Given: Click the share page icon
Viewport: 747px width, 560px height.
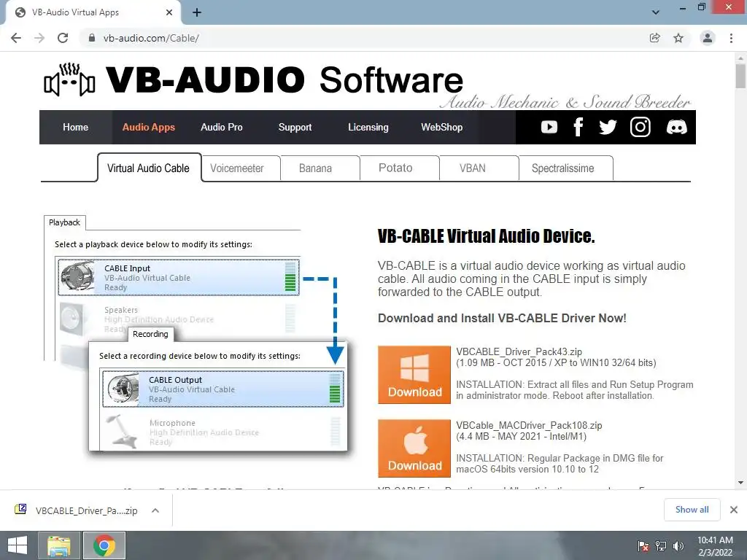Looking at the screenshot, I should pos(655,38).
